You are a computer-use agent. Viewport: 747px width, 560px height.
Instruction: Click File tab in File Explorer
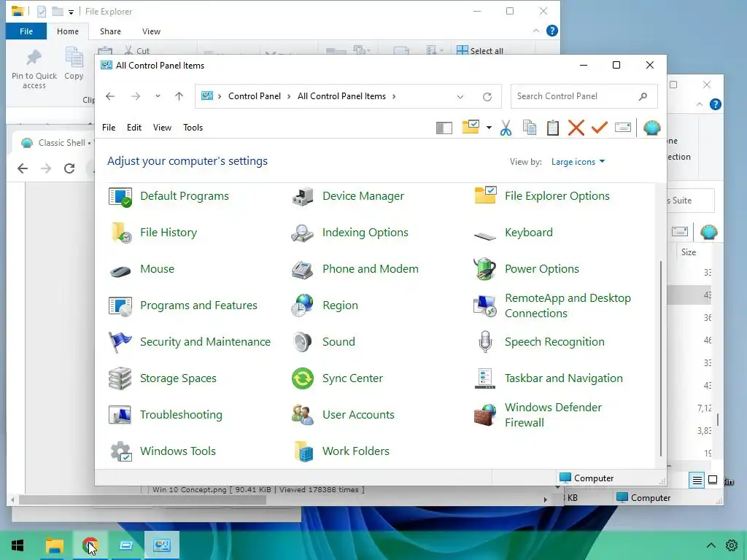pyautogui.click(x=26, y=31)
